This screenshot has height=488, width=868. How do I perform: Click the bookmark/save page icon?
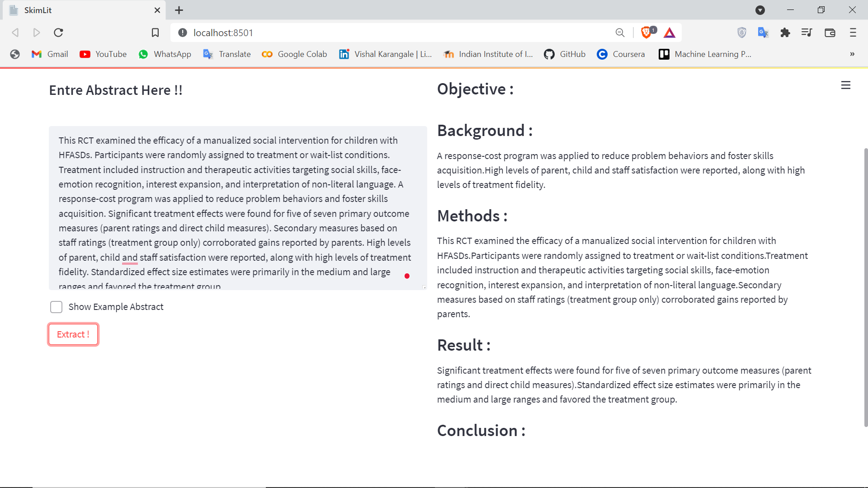(156, 33)
